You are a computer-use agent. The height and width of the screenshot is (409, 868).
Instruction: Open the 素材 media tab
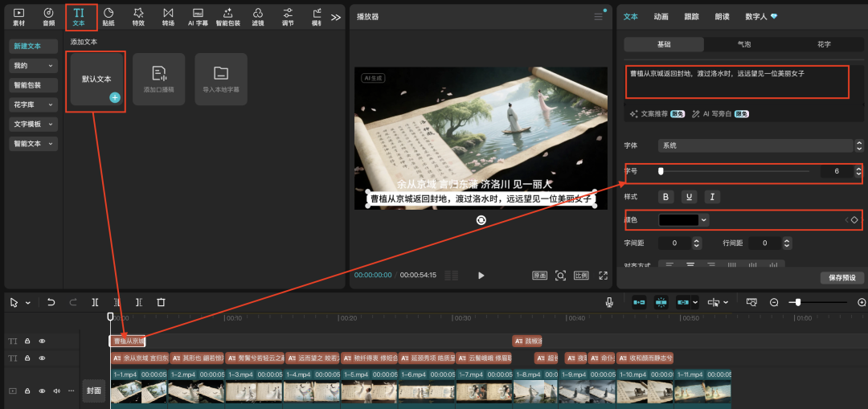coord(18,17)
